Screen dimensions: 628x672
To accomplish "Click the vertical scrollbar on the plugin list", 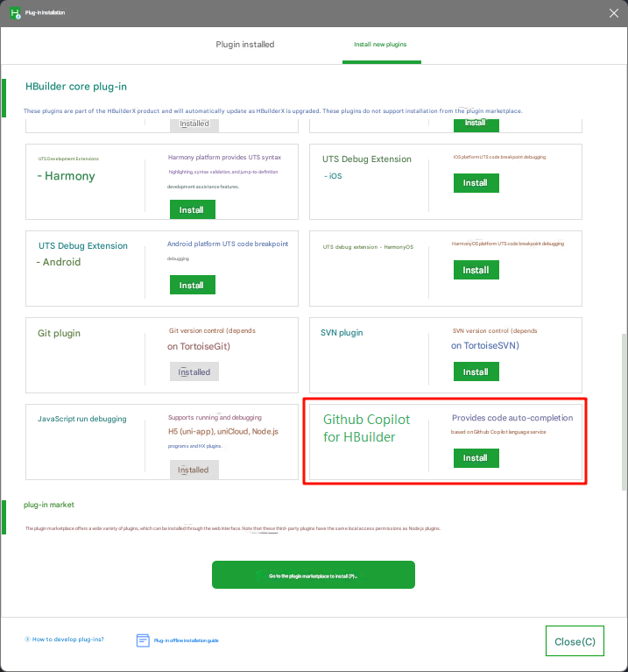I will click(x=624, y=412).
